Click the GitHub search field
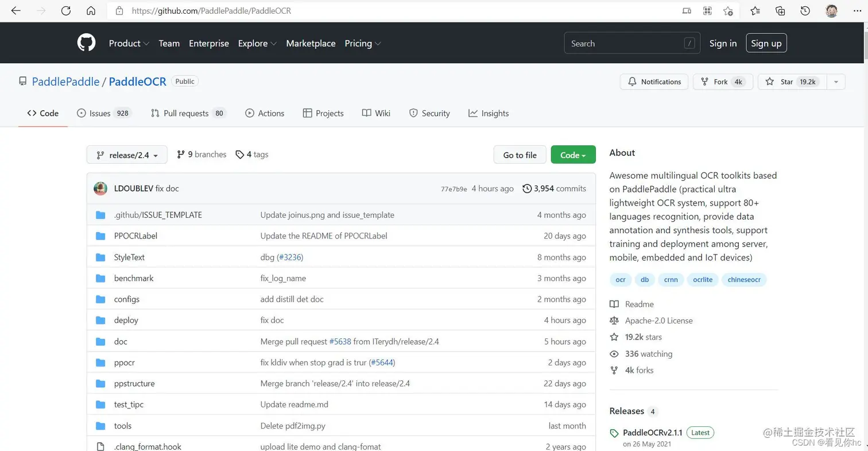 click(x=632, y=43)
